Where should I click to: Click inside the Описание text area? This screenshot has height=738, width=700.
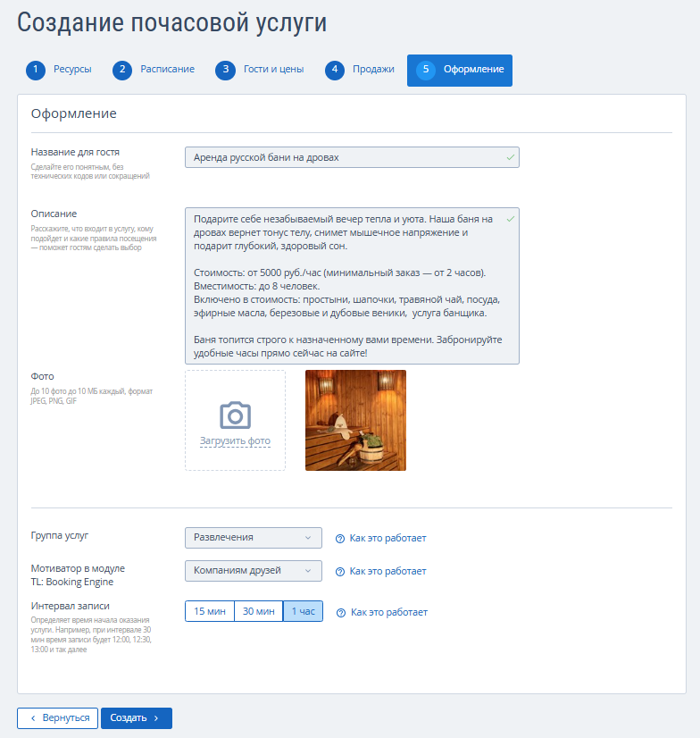[x=352, y=286]
